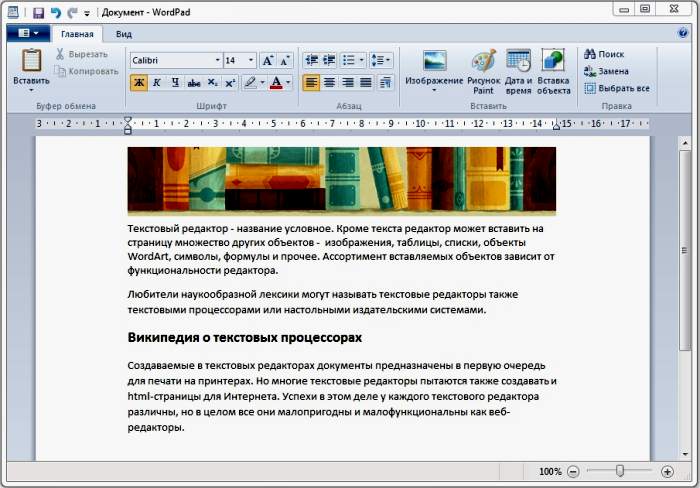The image size is (700, 488).
Task: Click the vertical scrollbar thumb
Action: tap(685, 250)
